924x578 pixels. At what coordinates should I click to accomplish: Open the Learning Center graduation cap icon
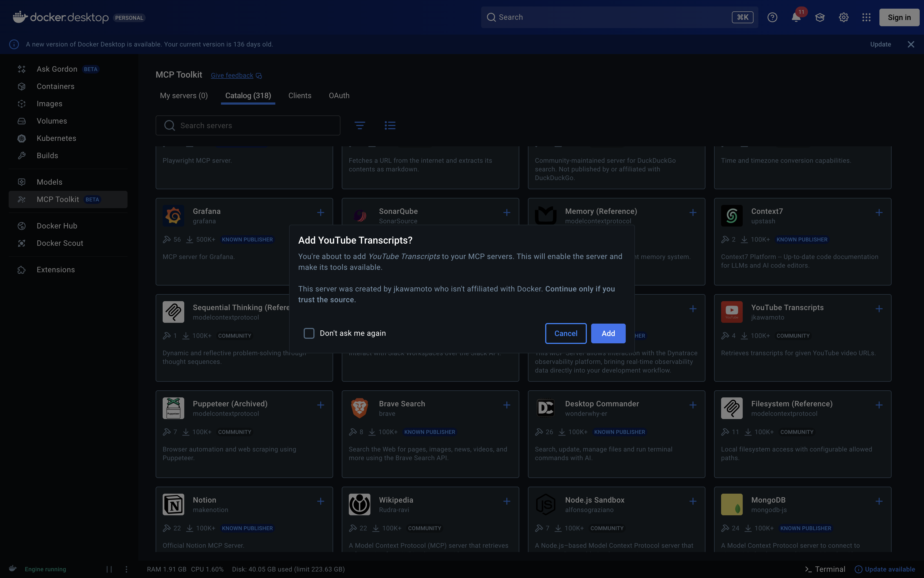pos(820,17)
